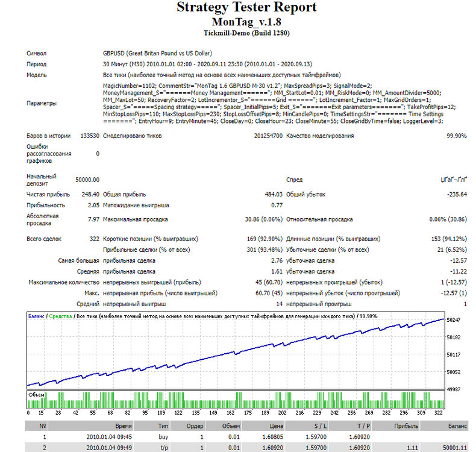Select the consecutive wins value '45 (60.70)'
The image size is (476, 452).
(269, 283)
